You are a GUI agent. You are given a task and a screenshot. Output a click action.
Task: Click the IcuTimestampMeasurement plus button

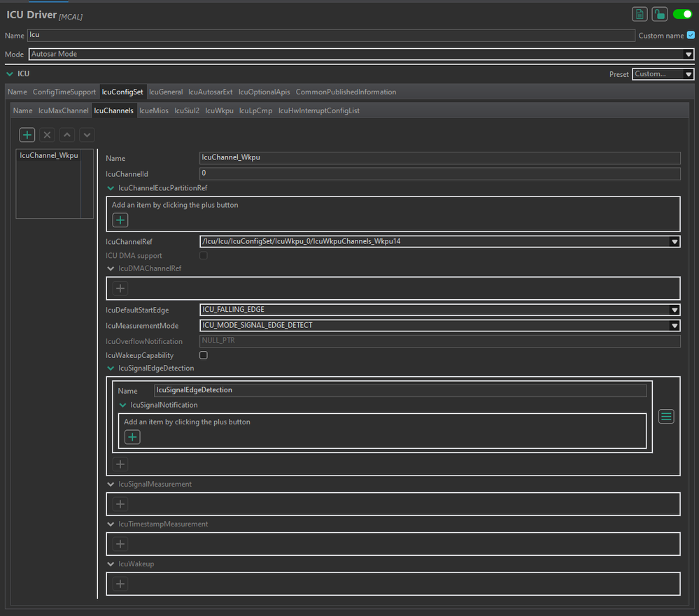pos(120,544)
